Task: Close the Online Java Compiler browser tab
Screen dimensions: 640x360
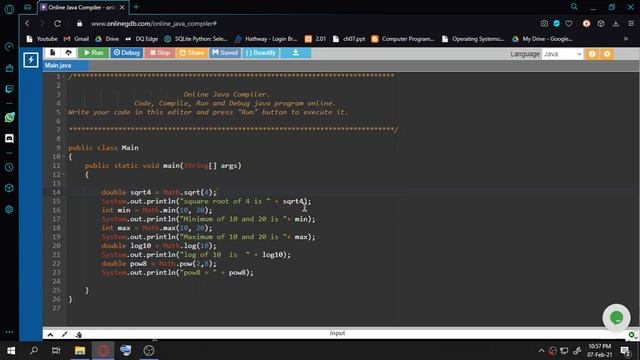Action: [x=122, y=7]
